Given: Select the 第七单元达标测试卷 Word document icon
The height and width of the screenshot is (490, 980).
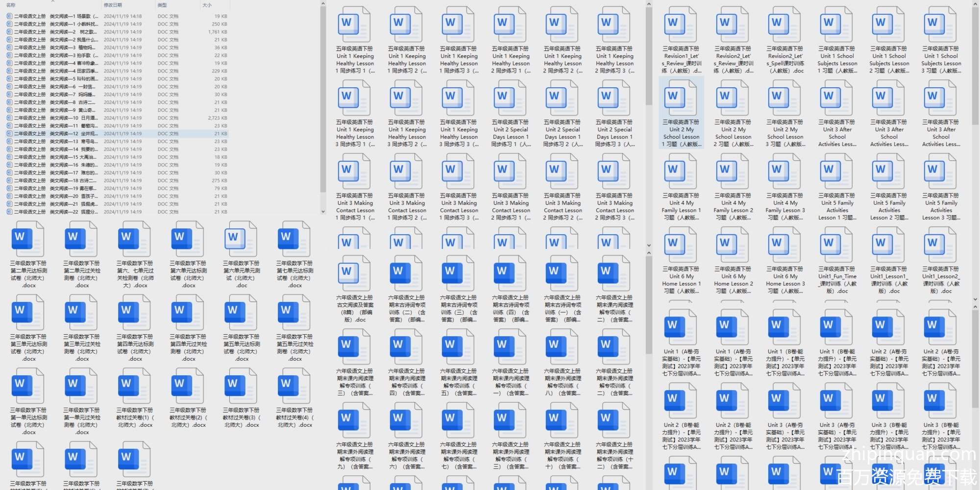Looking at the screenshot, I should (x=294, y=239).
